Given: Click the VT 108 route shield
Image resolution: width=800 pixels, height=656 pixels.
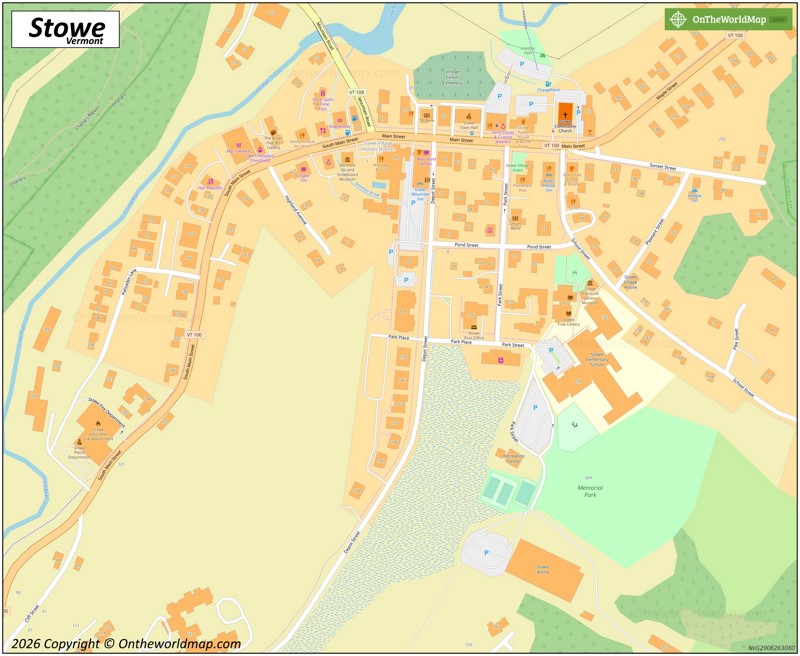Looking at the screenshot, I should tap(357, 92).
